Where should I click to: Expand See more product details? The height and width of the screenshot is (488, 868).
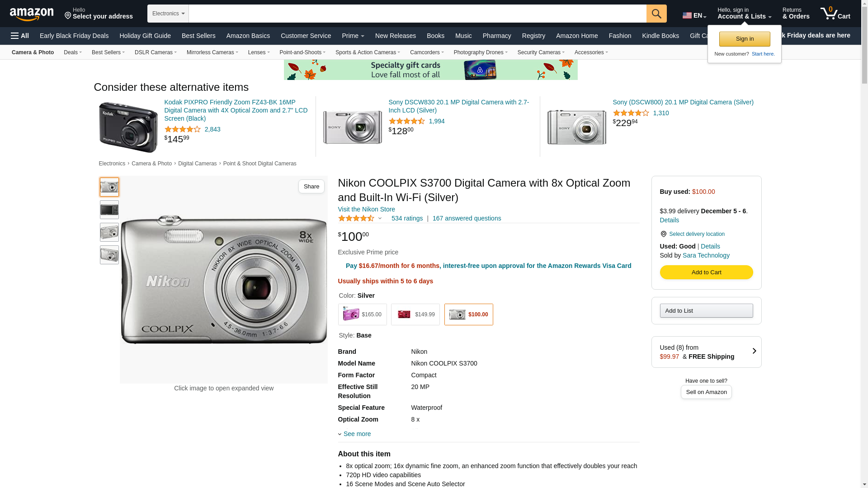356,434
